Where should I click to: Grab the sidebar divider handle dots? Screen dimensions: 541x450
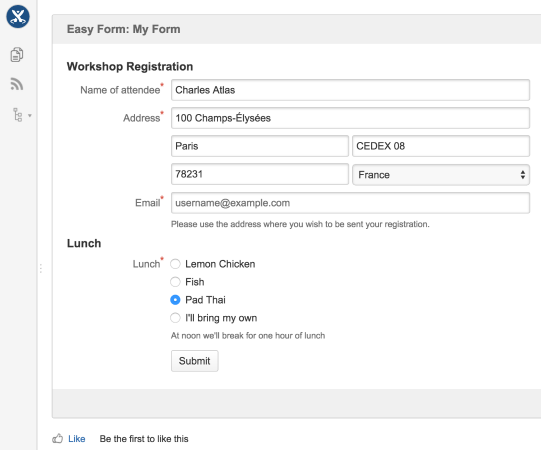41,268
